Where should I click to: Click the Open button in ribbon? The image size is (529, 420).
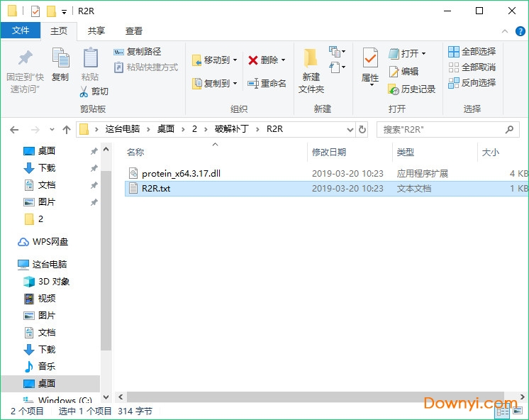click(407, 53)
